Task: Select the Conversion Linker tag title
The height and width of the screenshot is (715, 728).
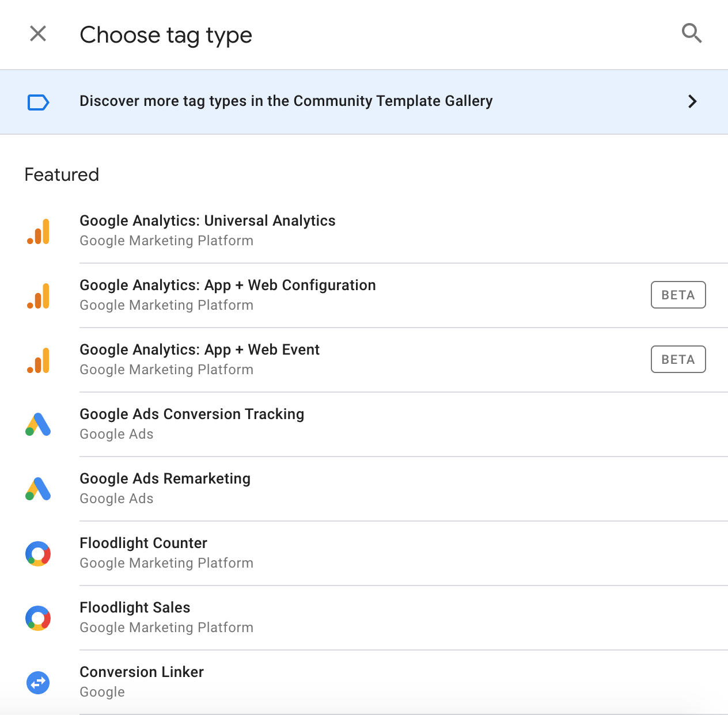Action: pos(142,672)
